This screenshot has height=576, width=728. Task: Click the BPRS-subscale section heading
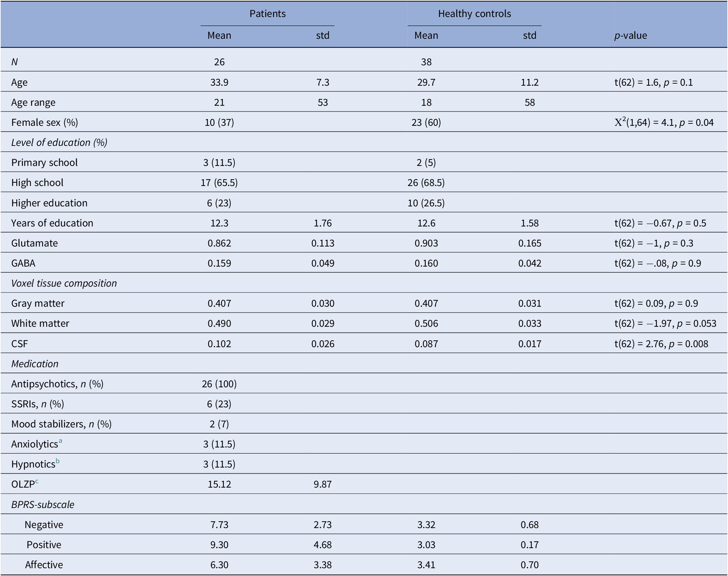pos(42,504)
